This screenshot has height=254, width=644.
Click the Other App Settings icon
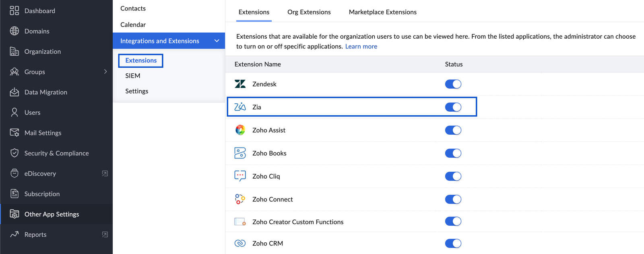(x=14, y=214)
